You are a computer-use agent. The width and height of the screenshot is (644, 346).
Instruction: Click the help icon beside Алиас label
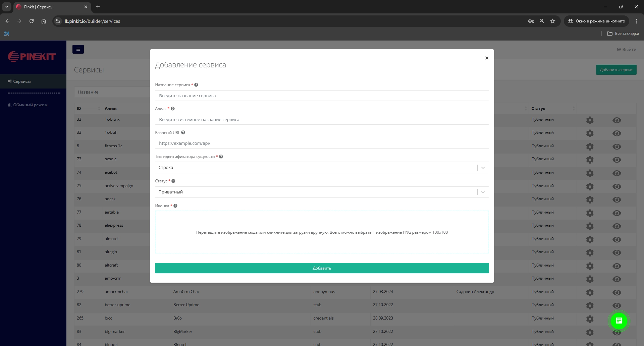[x=173, y=109]
